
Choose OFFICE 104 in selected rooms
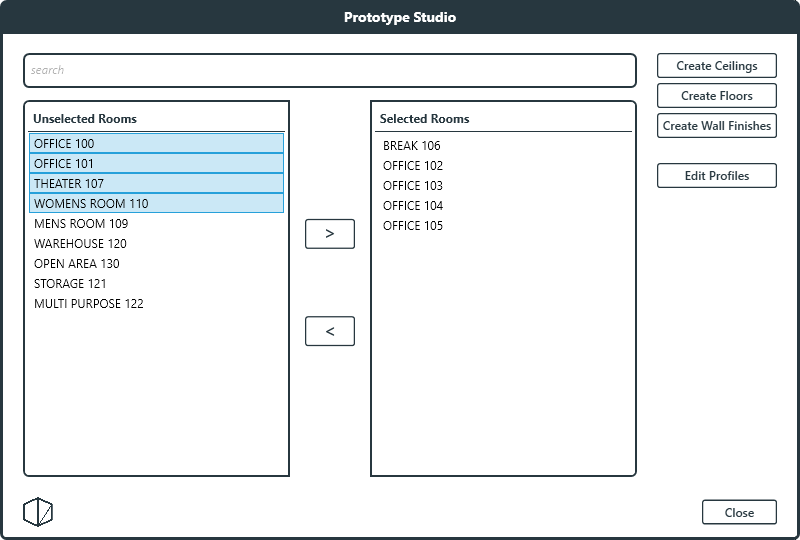coord(413,206)
